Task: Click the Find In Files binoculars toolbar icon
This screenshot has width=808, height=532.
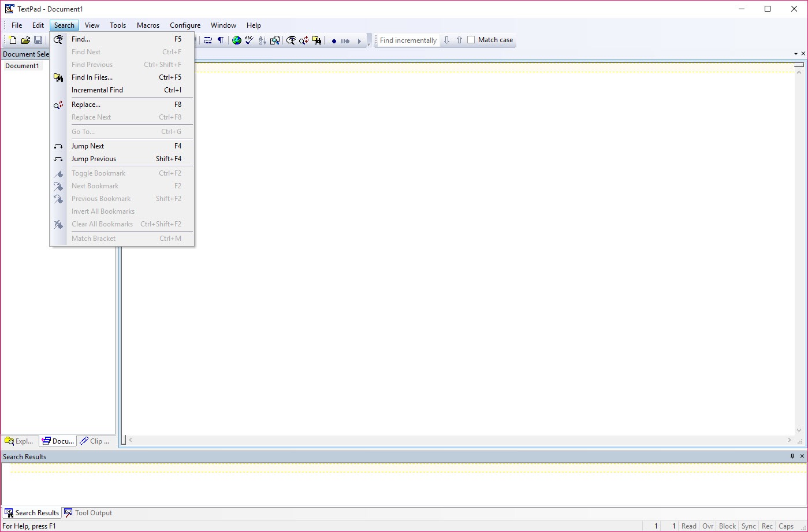Action: (x=317, y=40)
